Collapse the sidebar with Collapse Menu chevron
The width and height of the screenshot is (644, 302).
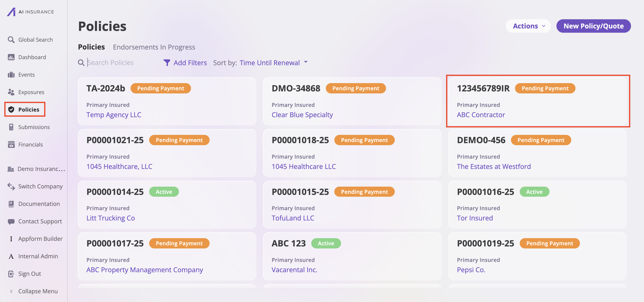(x=11, y=291)
